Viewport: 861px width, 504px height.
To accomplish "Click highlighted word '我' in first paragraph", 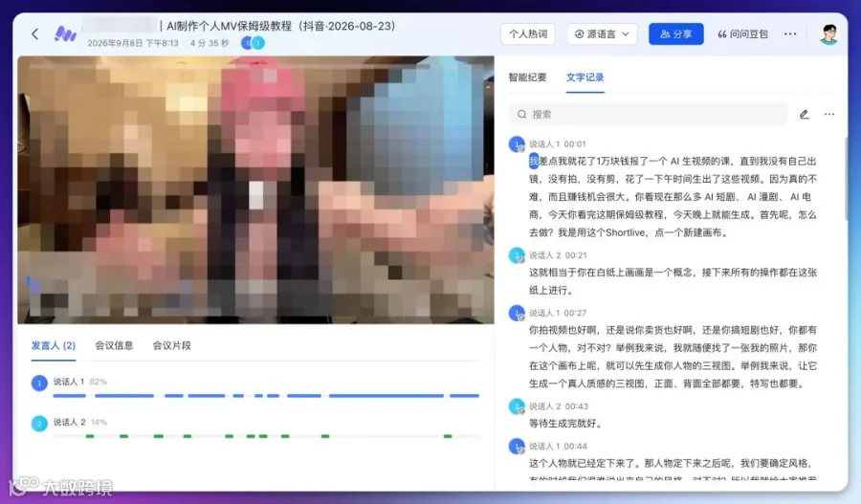I will coord(533,162).
